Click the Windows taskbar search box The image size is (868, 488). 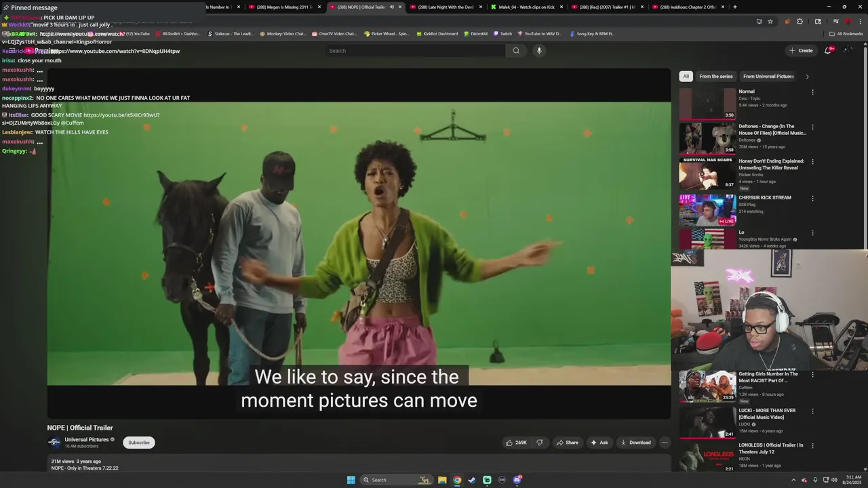(396, 480)
